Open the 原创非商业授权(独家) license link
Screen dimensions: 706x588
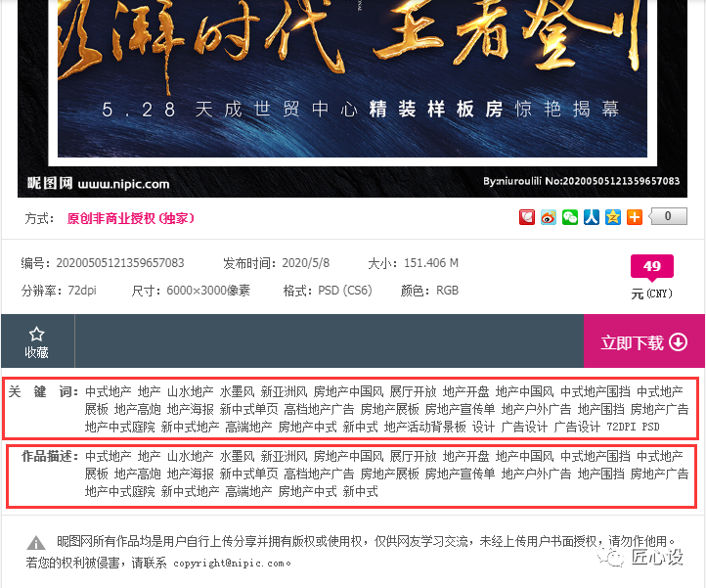click(x=131, y=218)
